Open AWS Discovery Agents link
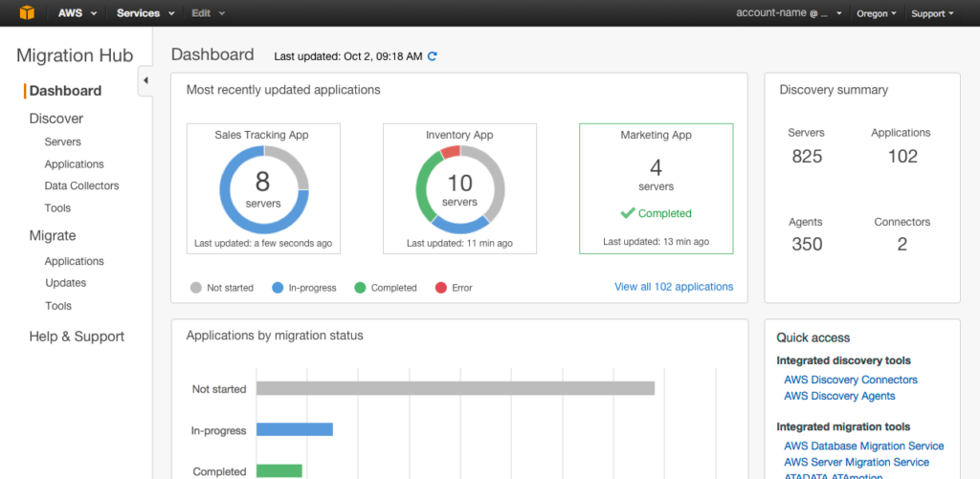 (x=839, y=396)
